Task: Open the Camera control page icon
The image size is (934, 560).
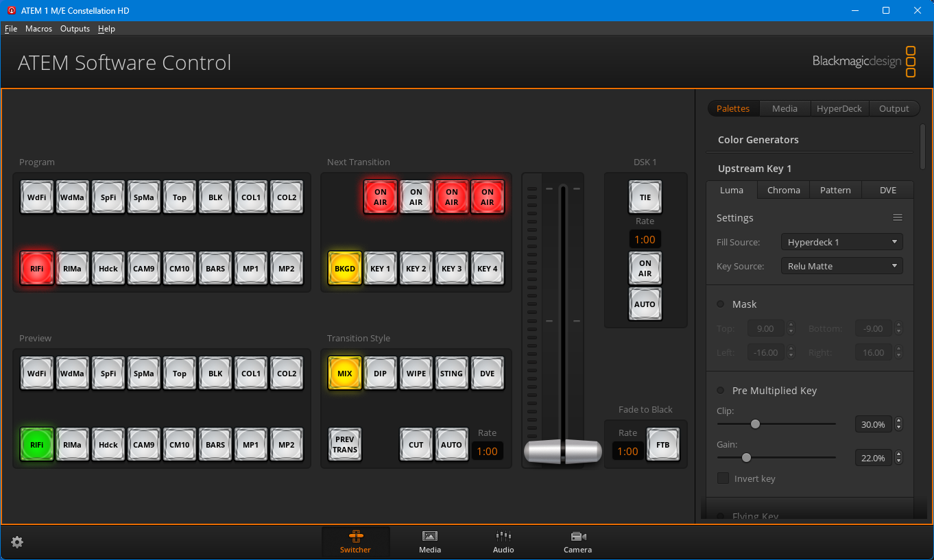Action: tap(577, 541)
